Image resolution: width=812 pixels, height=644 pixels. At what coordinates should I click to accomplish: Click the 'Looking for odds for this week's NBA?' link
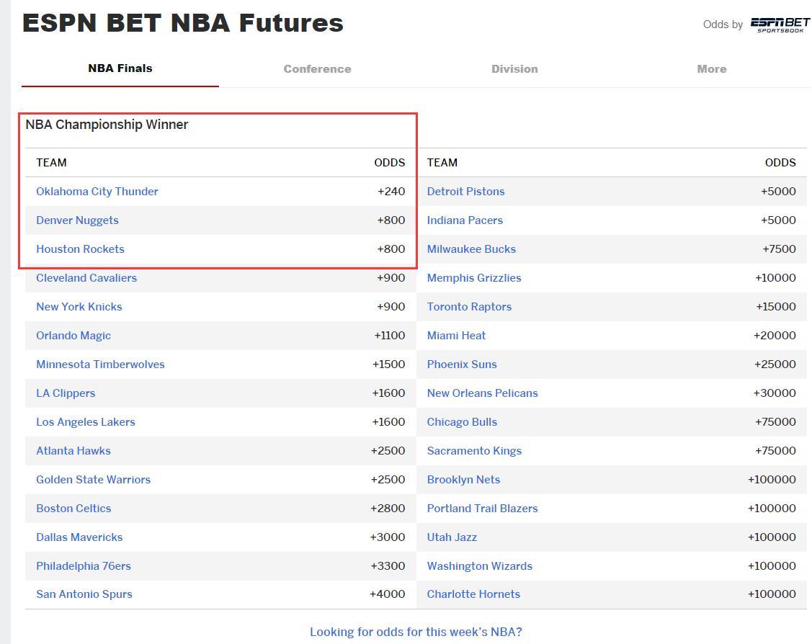[416, 632]
